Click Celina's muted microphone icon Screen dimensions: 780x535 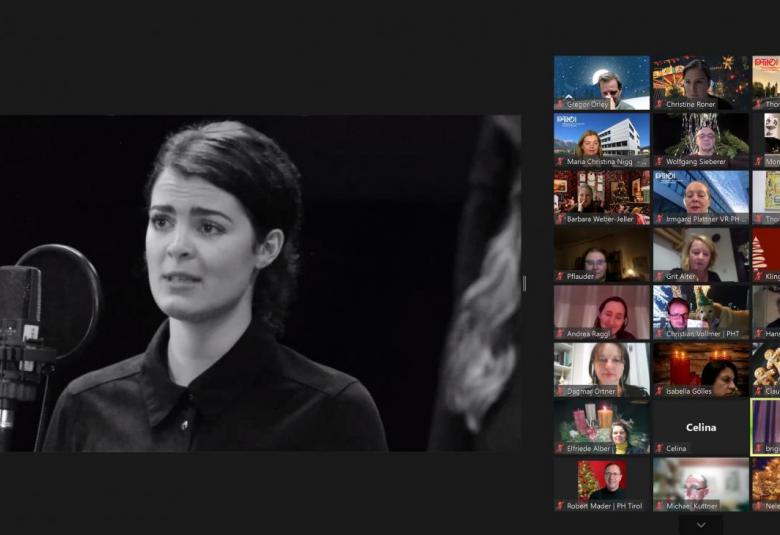coord(659,449)
